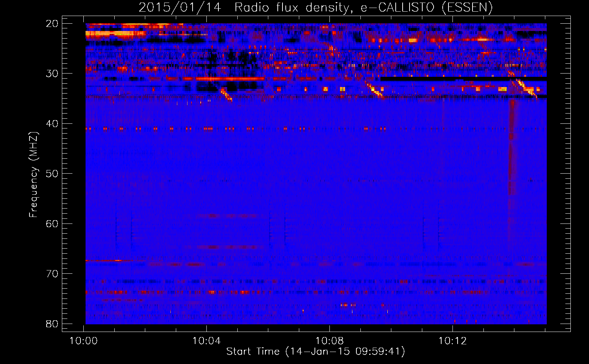Image resolution: width=589 pixels, height=364 pixels.
Task: Click the '30' frequency tick label
Action: click(52, 74)
